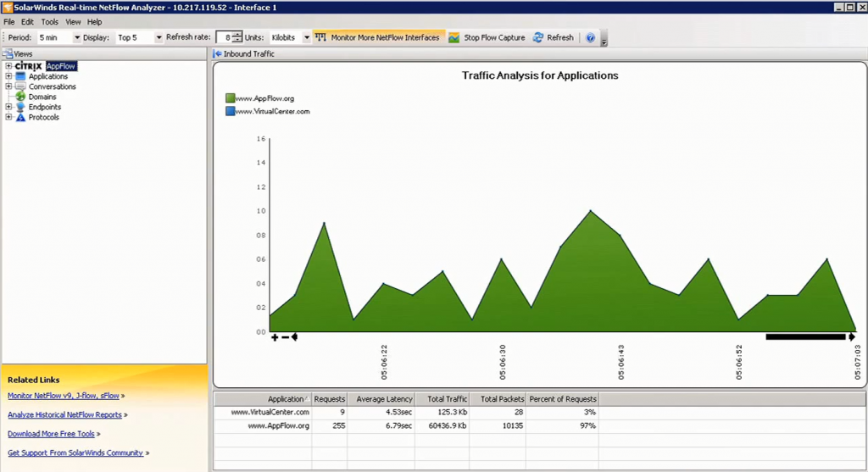Screen dimensions: 868x472
Task: Click Stop Flow Capture button label
Action: coord(494,37)
